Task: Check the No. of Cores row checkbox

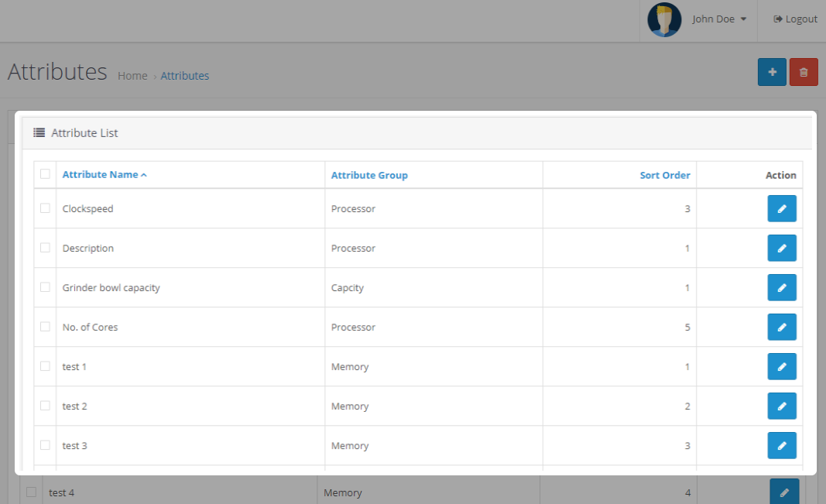Action: tap(45, 327)
